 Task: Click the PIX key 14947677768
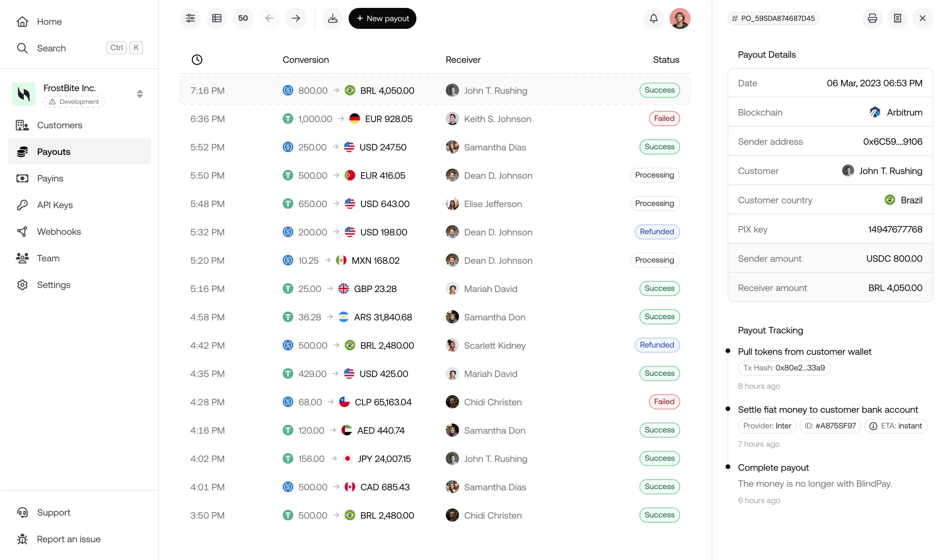895,229
